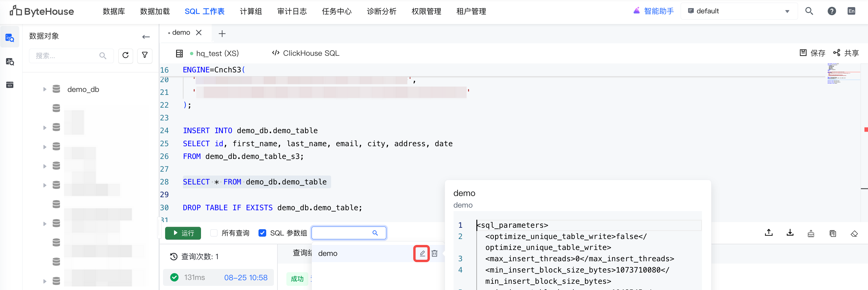Click the 查询次数: 1 label
Screen dimensions: 868x290
(x=200, y=256)
